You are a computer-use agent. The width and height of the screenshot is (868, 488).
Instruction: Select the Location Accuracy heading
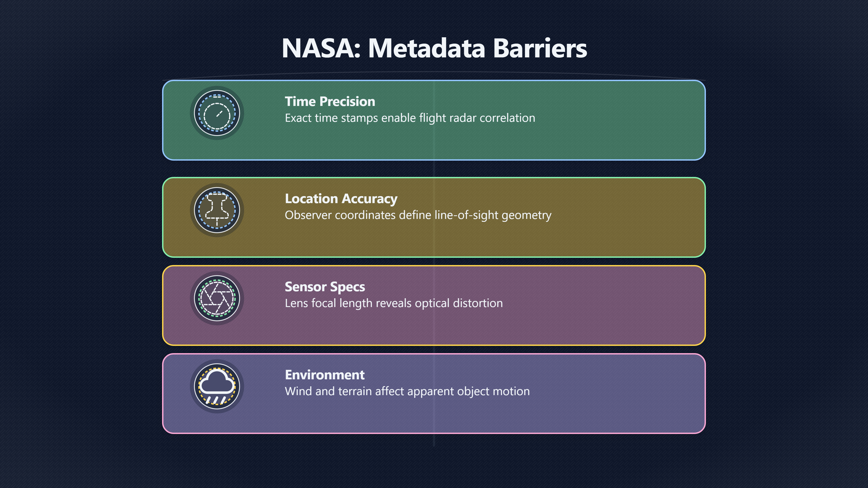pyautogui.click(x=341, y=199)
